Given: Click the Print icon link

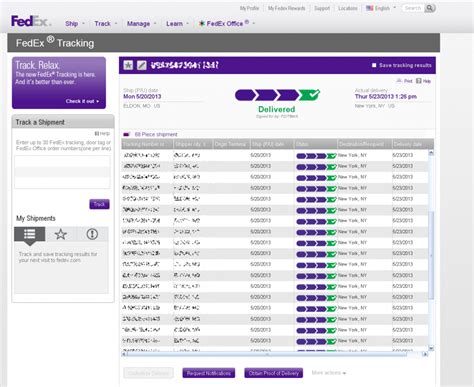Looking at the screenshot, I should 404,81.
